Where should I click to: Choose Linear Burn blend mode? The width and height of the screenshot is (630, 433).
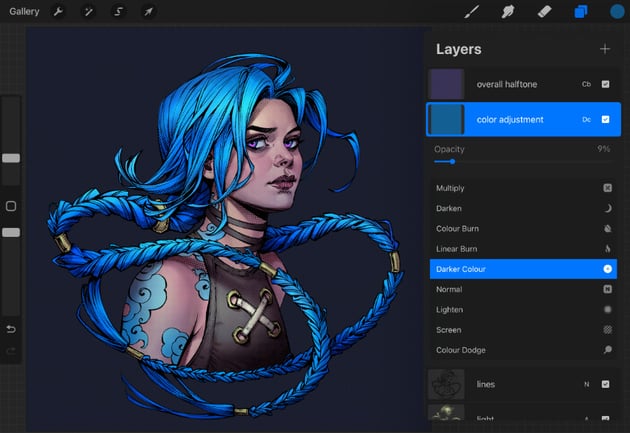click(523, 249)
